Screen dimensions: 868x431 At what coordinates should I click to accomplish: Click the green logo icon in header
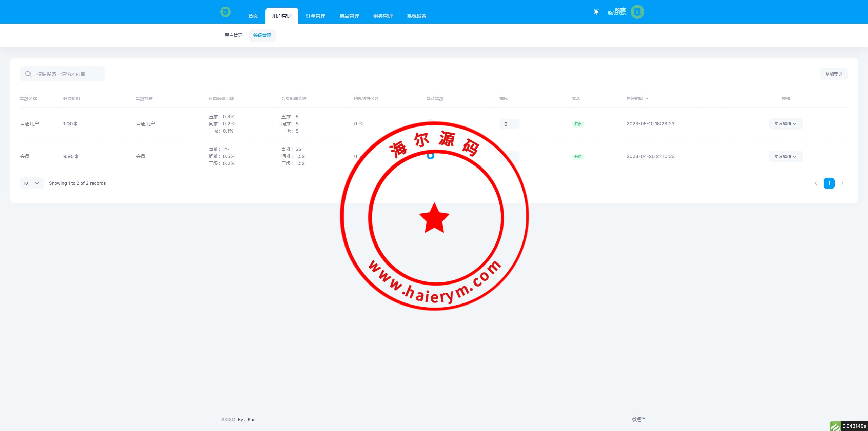coord(225,12)
